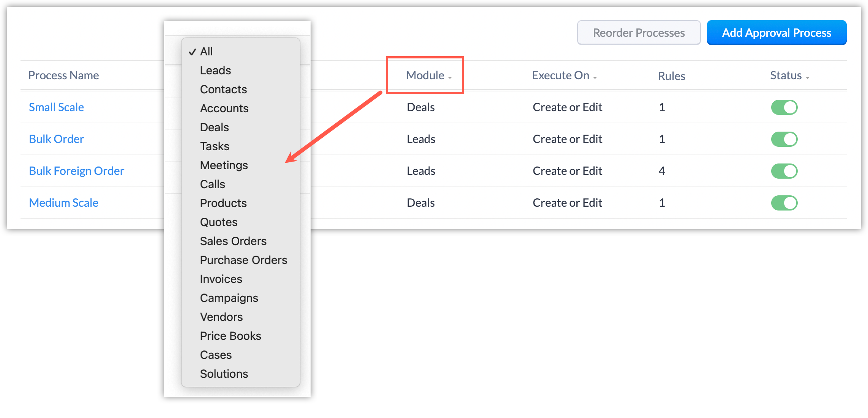Choose Meetings in the module dropdown

[x=224, y=165]
